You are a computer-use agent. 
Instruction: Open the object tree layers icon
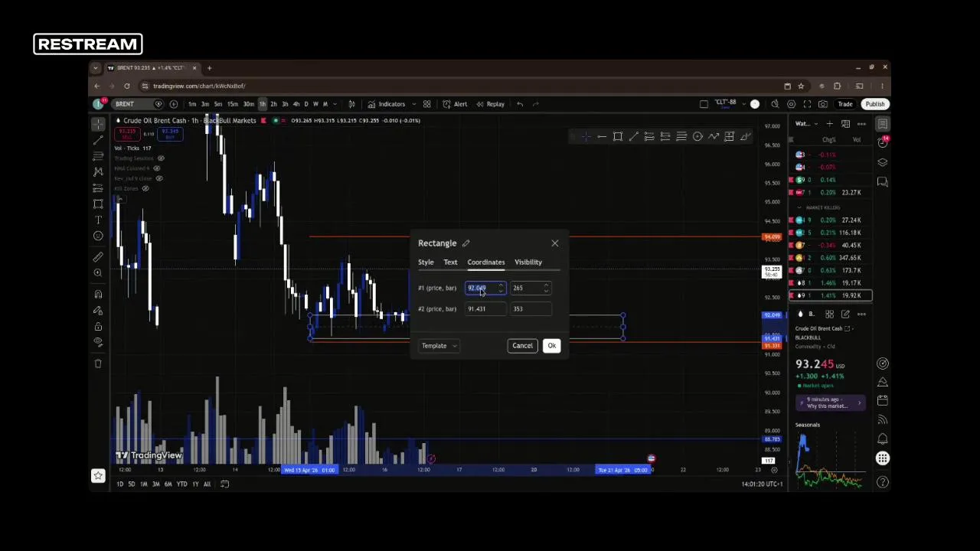point(883,162)
